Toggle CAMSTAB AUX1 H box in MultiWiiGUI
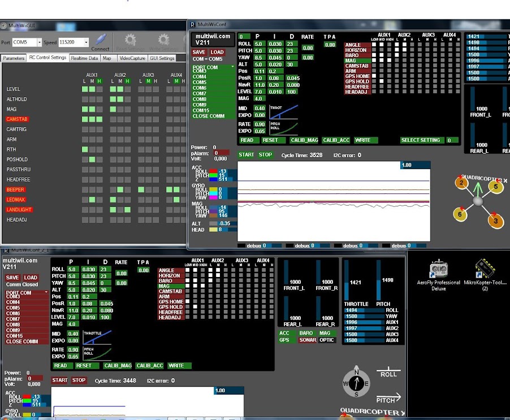510x420 pixels. pos(99,119)
